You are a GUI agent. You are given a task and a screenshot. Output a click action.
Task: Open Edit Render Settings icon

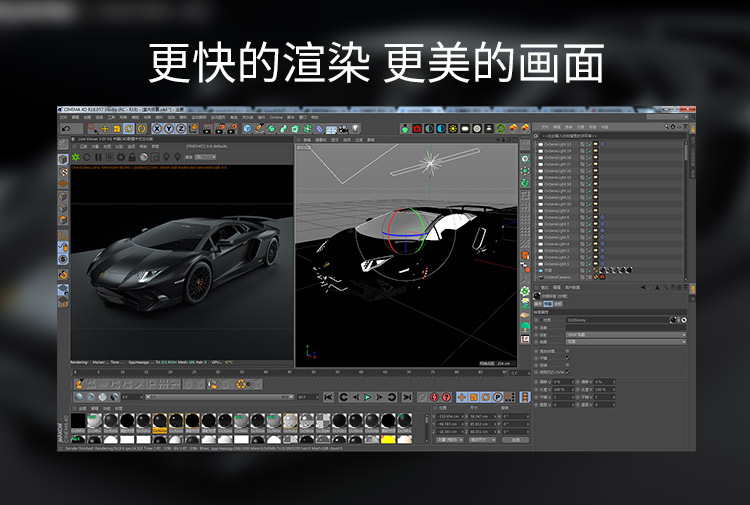[232, 129]
